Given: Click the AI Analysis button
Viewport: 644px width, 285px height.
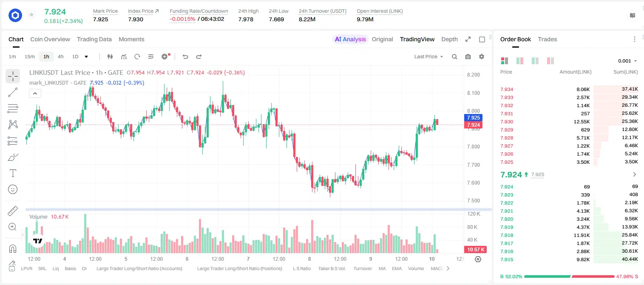Looking at the screenshot, I should point(350,39).
